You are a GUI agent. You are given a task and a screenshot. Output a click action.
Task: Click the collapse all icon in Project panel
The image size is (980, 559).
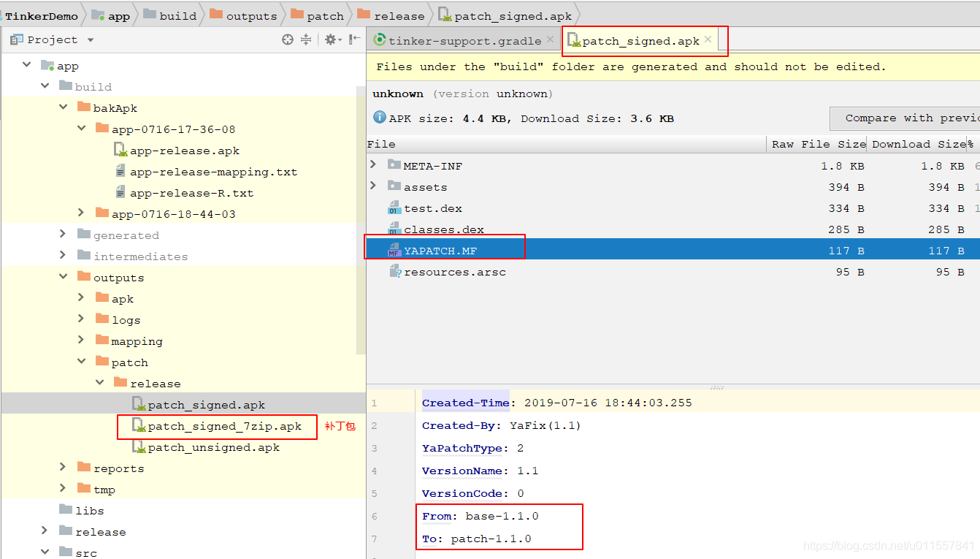[306, 39]
